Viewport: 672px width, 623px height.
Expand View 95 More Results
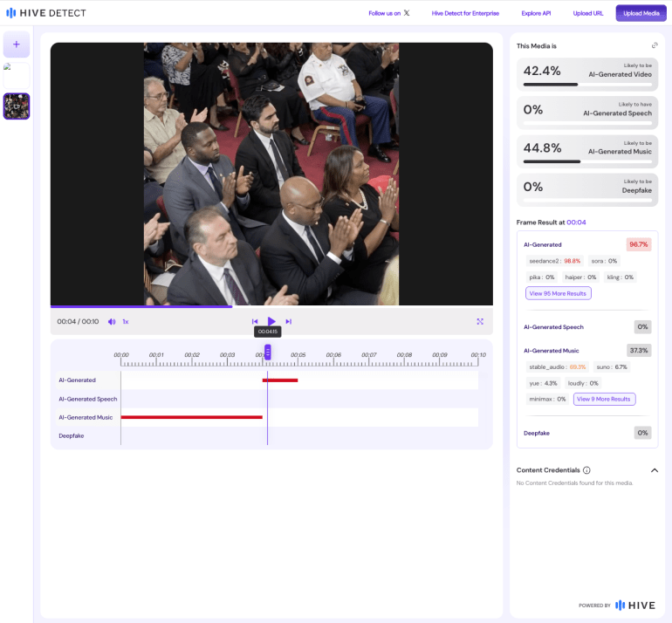[558, 293]
